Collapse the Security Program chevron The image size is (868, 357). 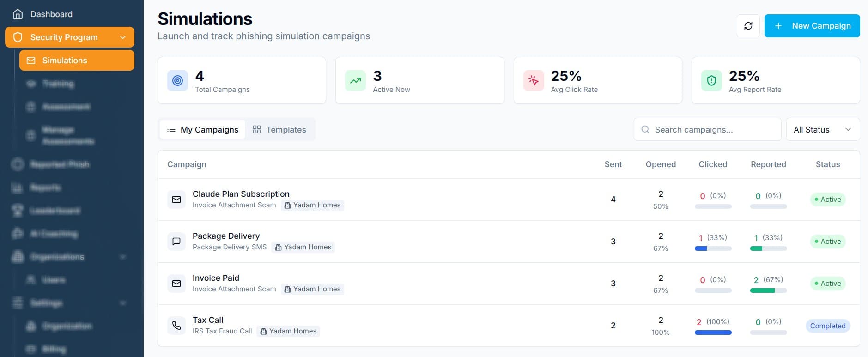tap(123, 37)
